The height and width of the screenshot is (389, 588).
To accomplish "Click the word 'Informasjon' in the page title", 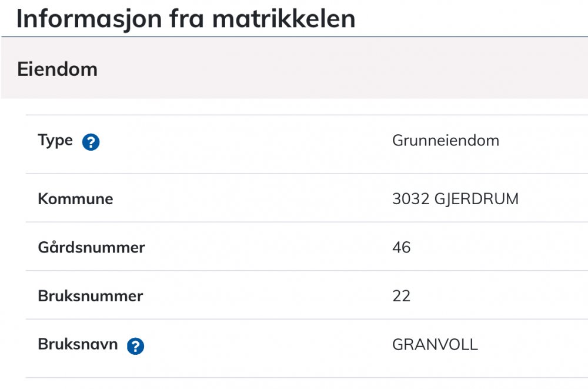I will (x=80, y=19).
